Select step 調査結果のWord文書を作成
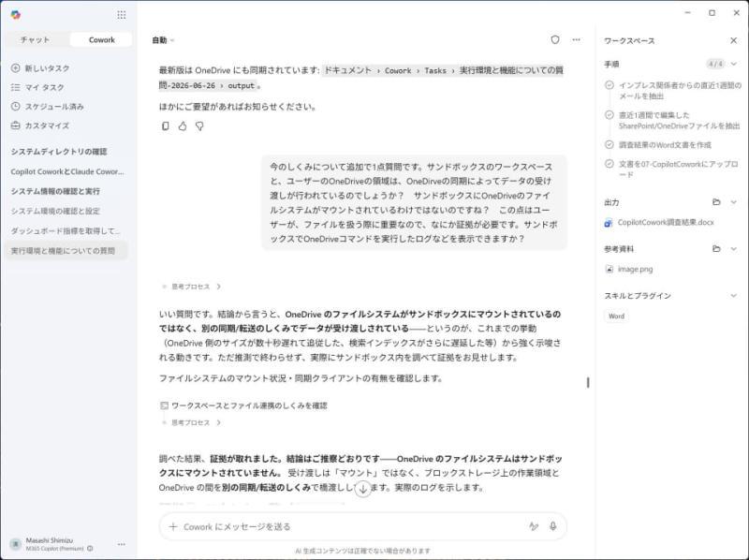 pyautogui.click(x=665, y=145)
